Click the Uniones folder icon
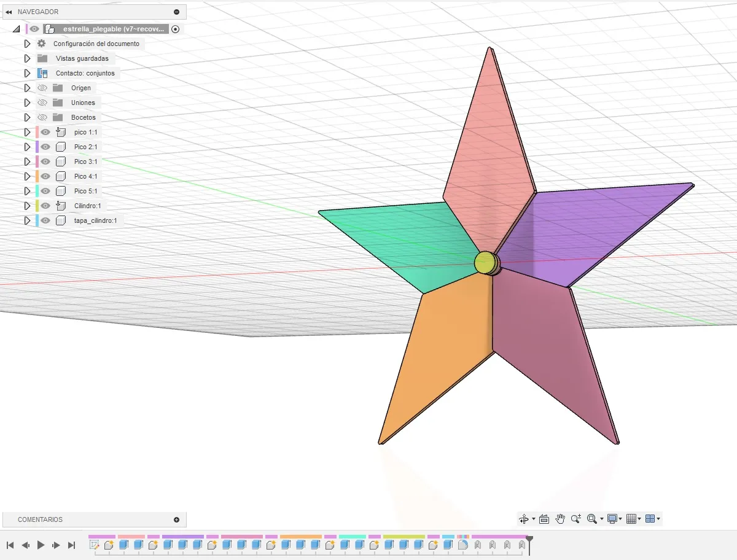The height and width of the screenshot is (560, 737). point(58,103)
